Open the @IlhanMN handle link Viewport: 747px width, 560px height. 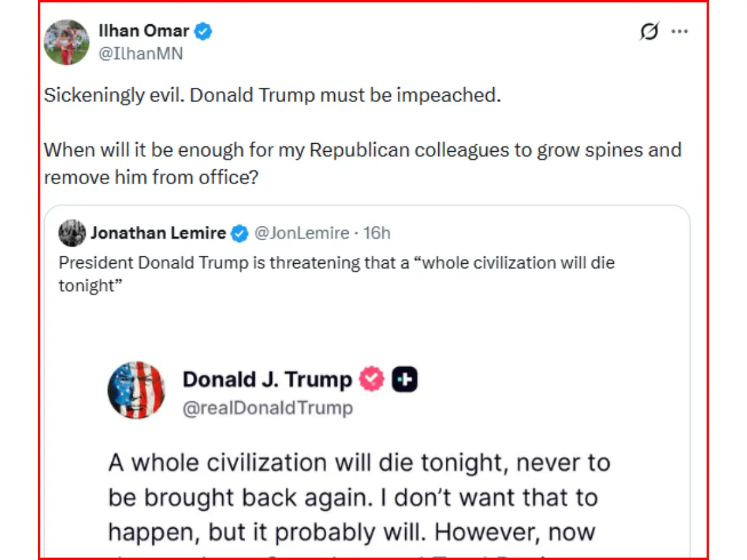141,54
